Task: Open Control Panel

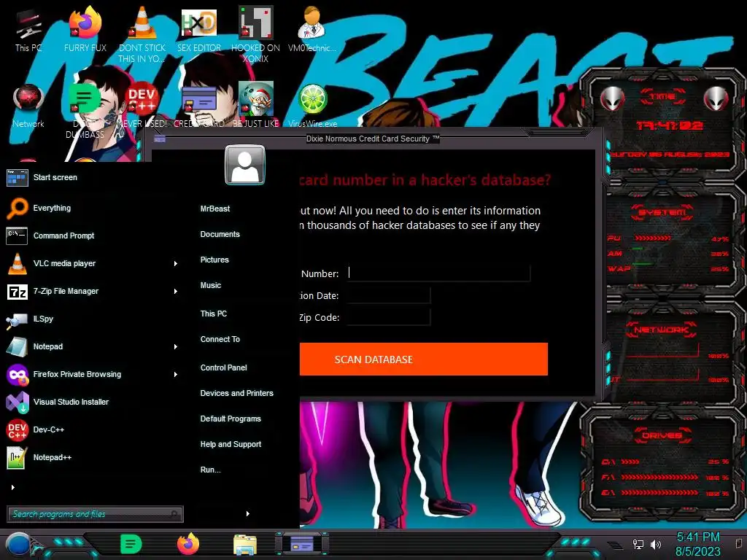Action: [223, 367]
